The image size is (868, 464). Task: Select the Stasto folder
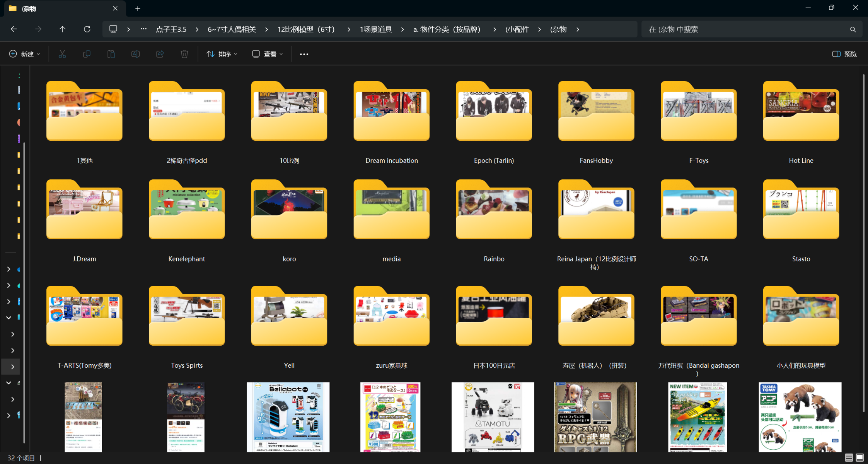801,220
